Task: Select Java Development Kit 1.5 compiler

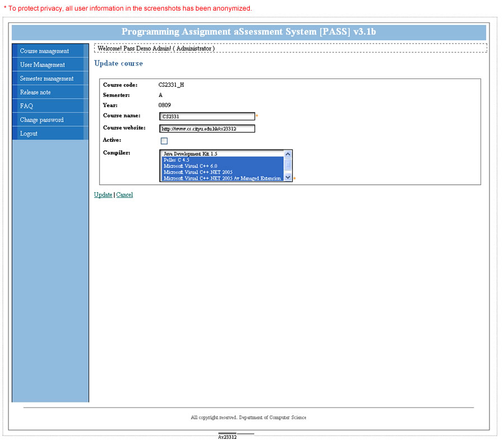Action: click(190, 154)
